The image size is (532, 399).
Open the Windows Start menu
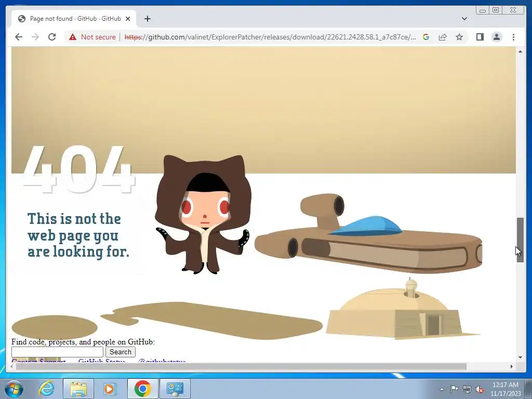coord(14,389)
